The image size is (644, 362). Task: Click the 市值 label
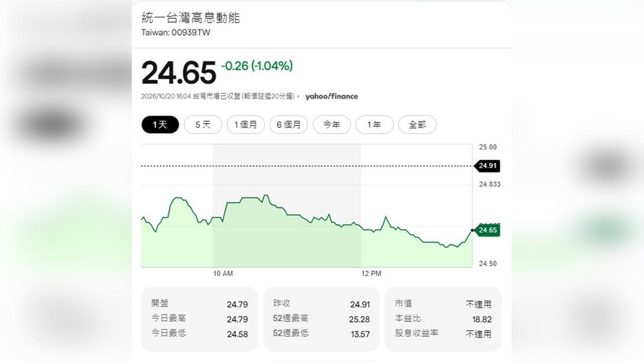(x=404, y=304)
